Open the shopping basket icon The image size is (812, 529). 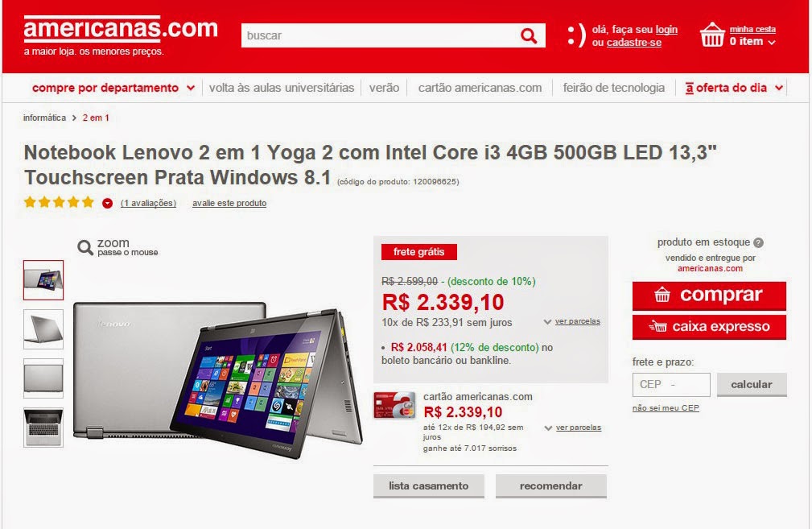[x=712, y=35]
